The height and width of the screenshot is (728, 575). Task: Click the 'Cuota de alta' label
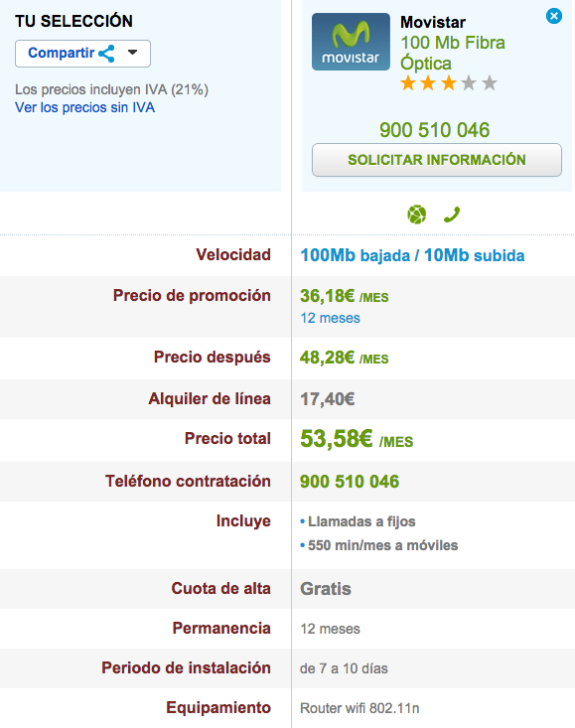(x=221, y=588)
